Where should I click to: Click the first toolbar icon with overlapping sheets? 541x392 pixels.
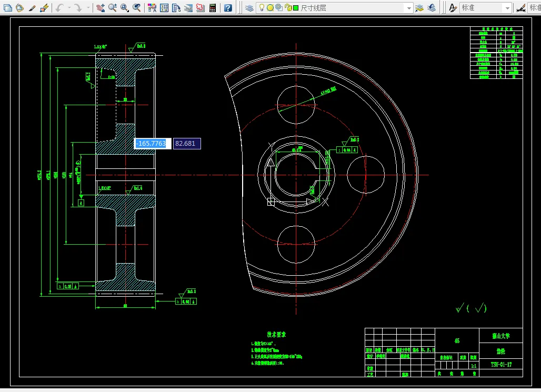pyautogui.click(x=7, y=7)
